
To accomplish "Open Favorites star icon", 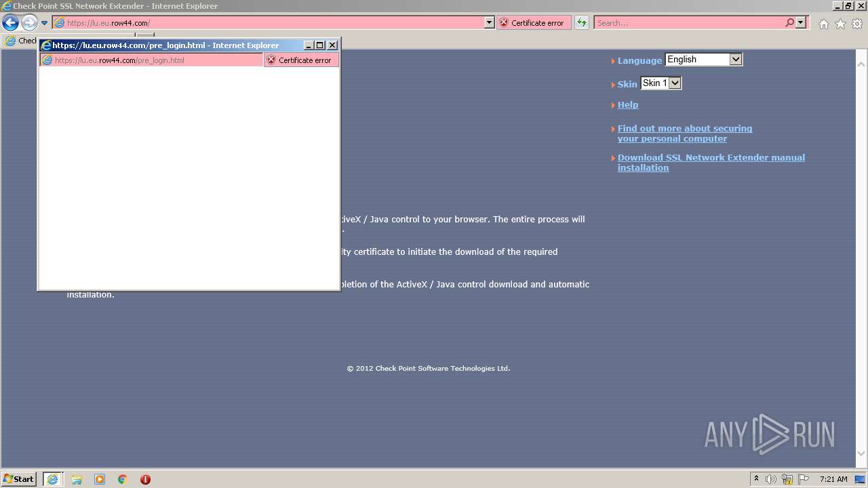I will (840, 24).
